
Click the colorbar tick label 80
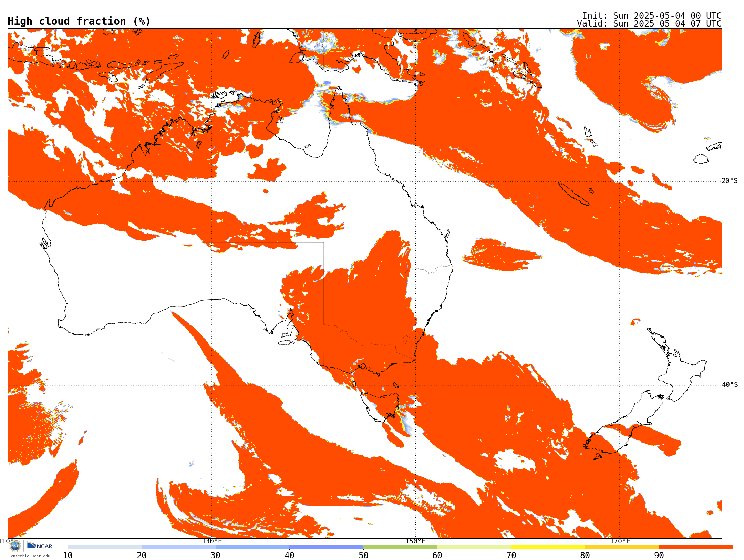(585, 556)
